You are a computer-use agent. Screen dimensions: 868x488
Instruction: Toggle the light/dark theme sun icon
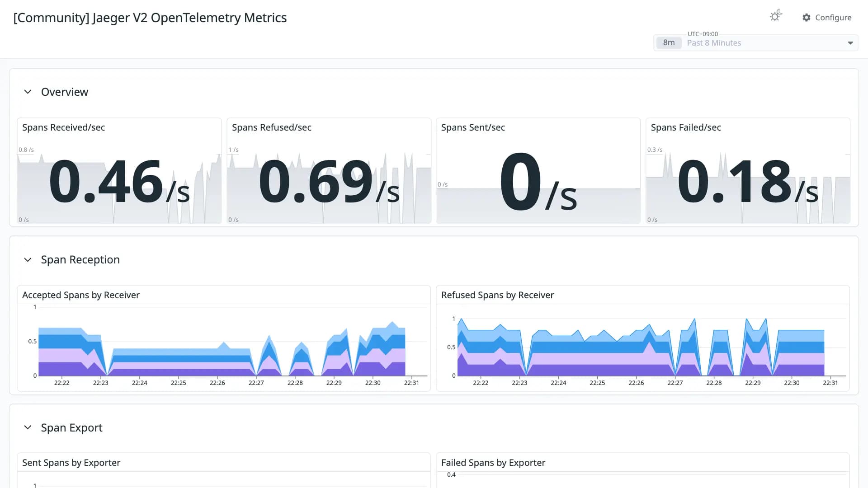776,16
